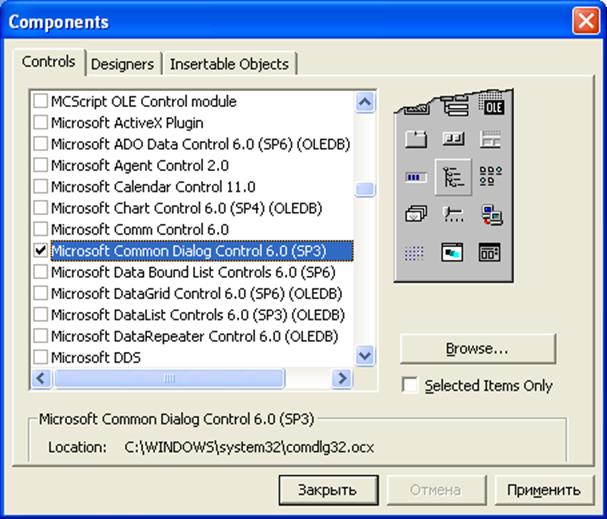Select the Controls tab

point(48,62)
